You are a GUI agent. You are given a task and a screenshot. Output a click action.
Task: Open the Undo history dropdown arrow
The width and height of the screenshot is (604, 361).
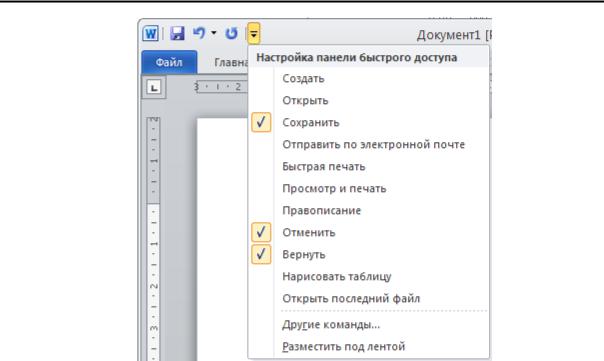[x=213, y=33]
